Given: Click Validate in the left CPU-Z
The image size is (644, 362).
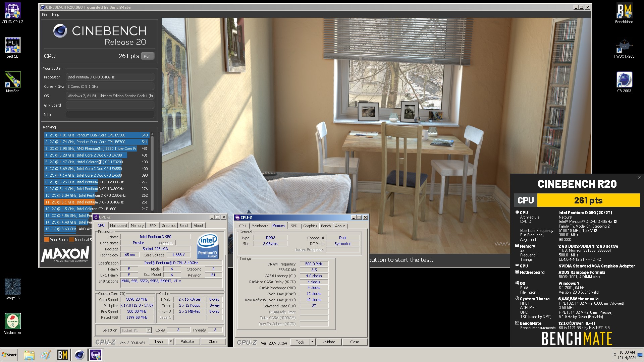Looking at the screenshot, I should pos(187,342).
